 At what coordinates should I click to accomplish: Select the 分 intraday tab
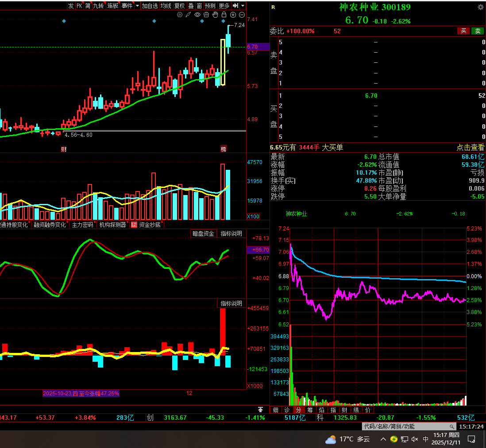298,410
